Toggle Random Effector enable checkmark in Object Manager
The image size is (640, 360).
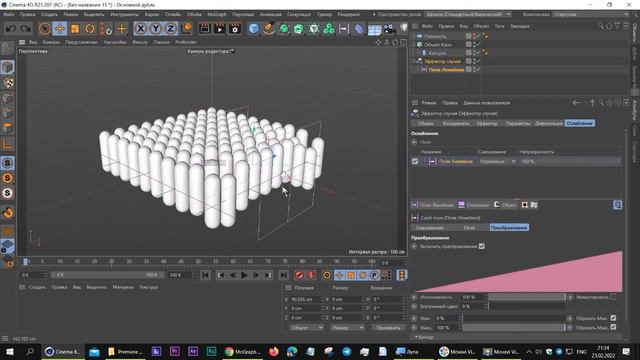coord(478,61)
